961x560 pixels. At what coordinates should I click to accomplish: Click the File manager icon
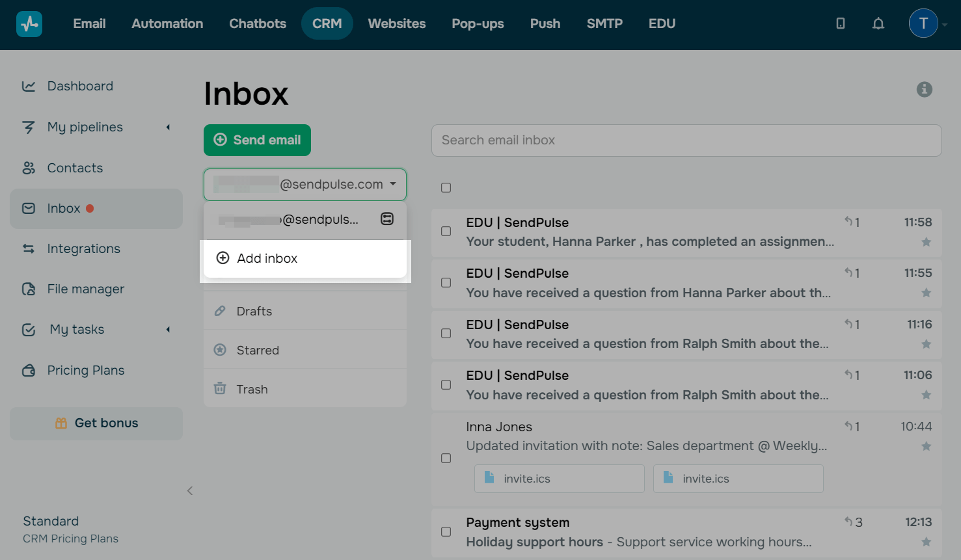click(29, 289)
